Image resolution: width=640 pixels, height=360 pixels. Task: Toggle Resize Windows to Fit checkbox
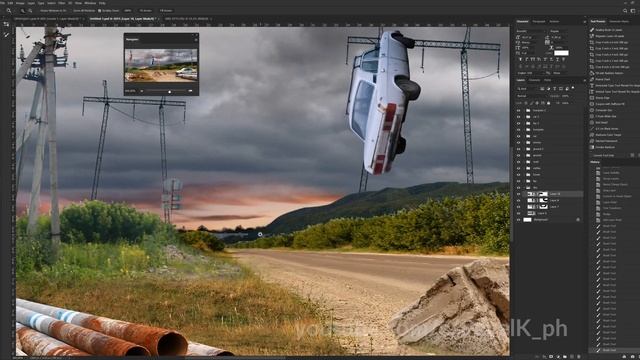click(x=39, y=11)
